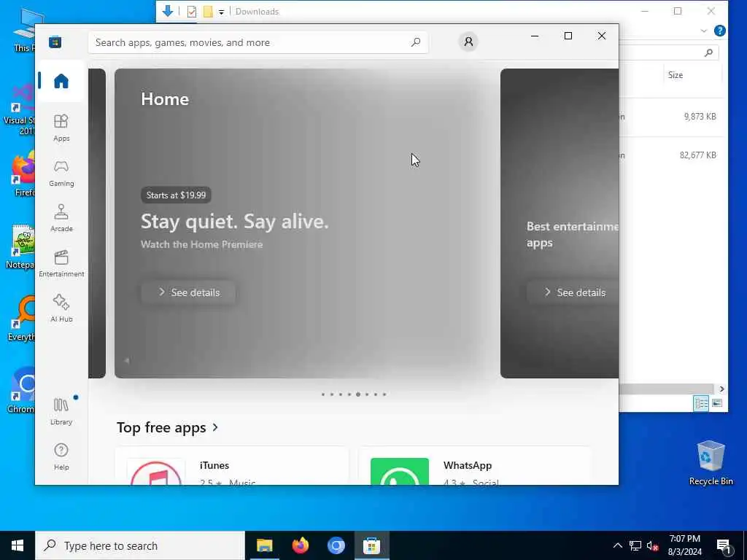Viewport: 747px width, 560px height.
Task: Open the Entertainment section
Action: click(x=61, y=263)
